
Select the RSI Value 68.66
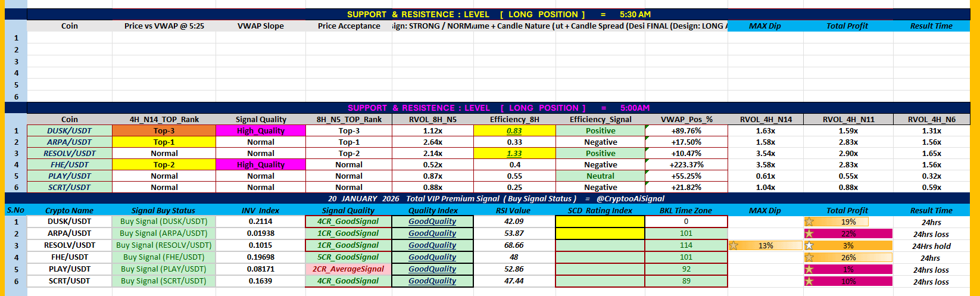[x=514, y=245]
